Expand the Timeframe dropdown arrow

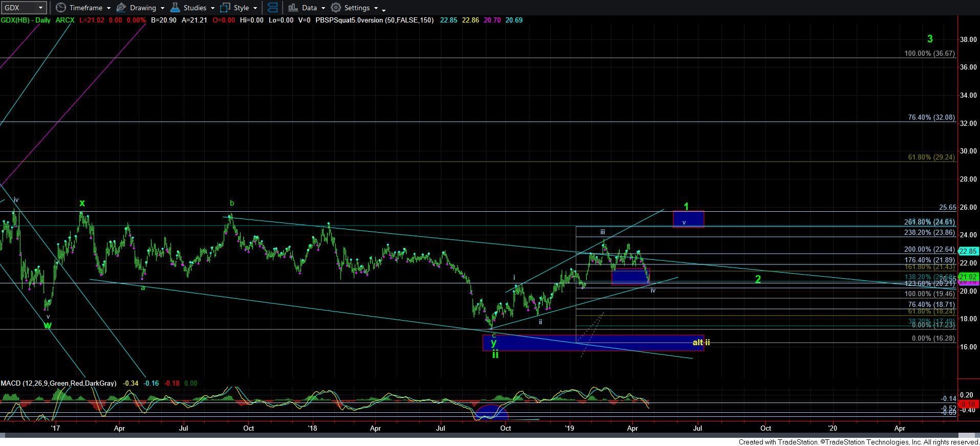click(109, 8)
